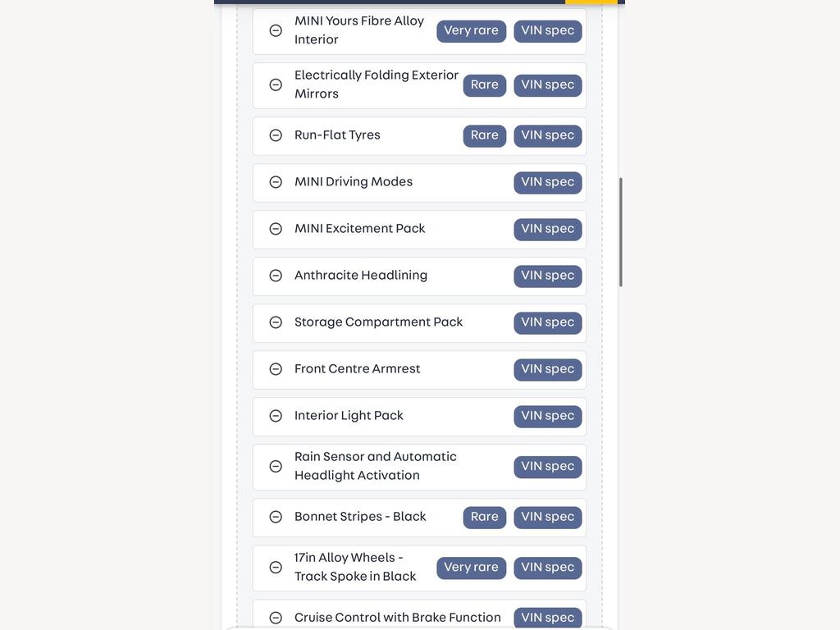
Task: Open the Front Centre Armrest item text
Action: tap(357, 368)
